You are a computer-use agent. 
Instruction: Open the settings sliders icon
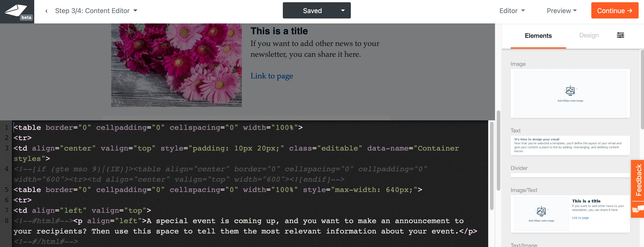(620, 35)
